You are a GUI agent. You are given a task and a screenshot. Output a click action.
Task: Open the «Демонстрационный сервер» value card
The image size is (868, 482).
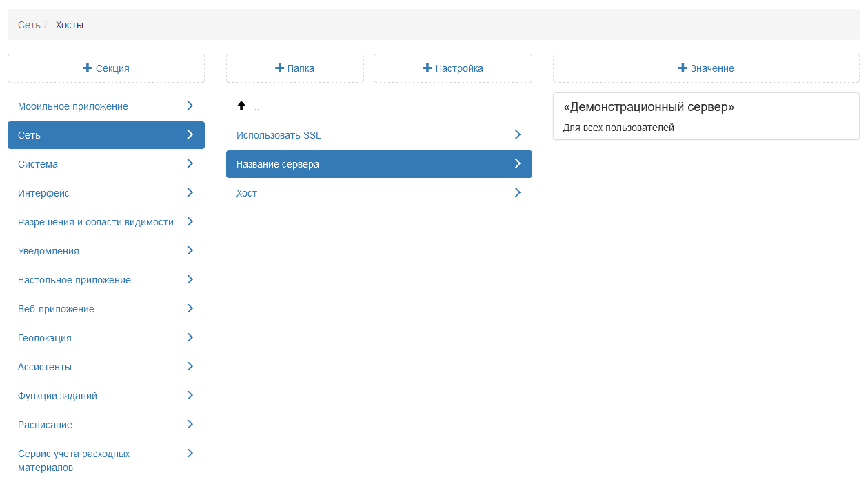(706, 116)
